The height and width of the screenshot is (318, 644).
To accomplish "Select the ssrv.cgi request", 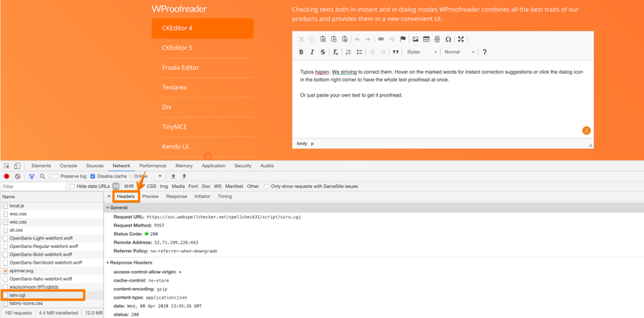I will 18,295.
